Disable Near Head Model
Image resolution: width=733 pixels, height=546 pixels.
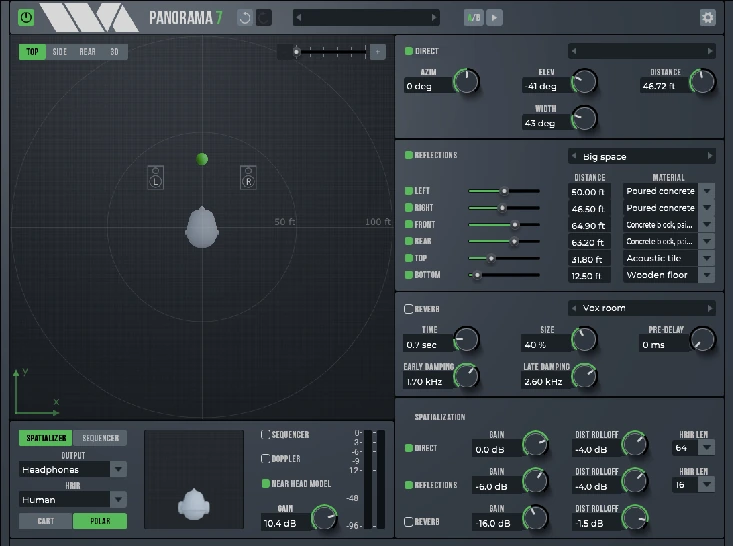pos(266,483)
